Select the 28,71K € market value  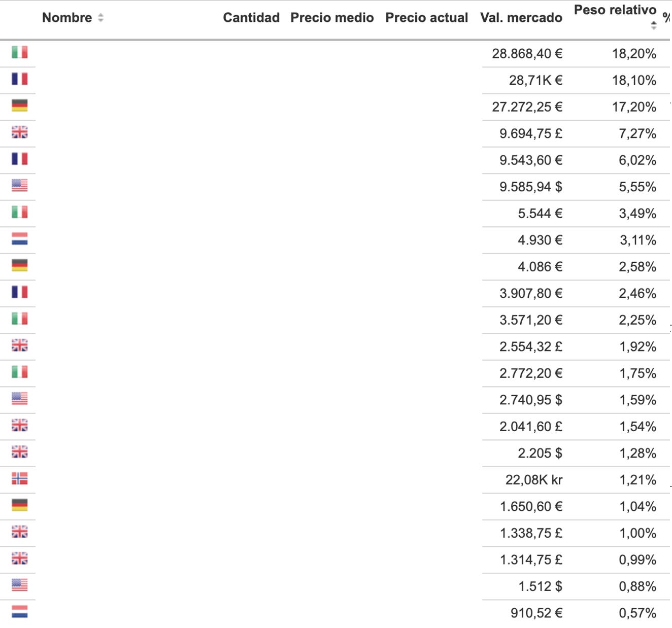(536, 80)
